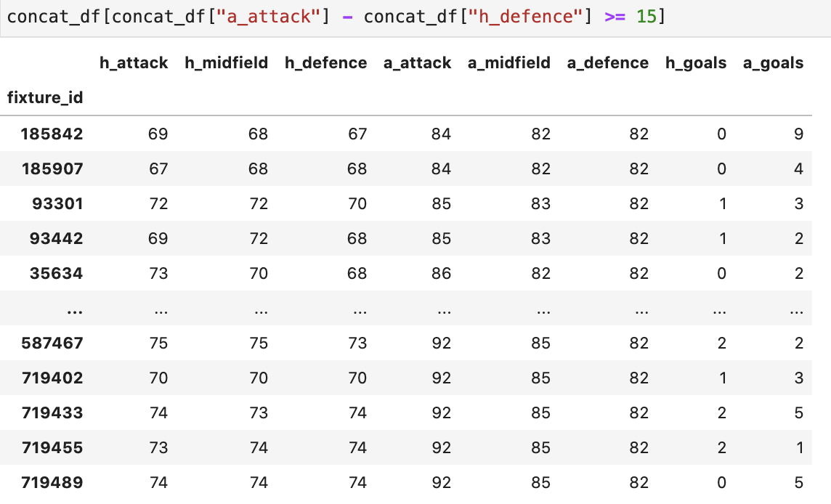This screenshot has width=831, height=504.
Task: Place cursor on the number 15 in code
Action: [x=646, y=17]
